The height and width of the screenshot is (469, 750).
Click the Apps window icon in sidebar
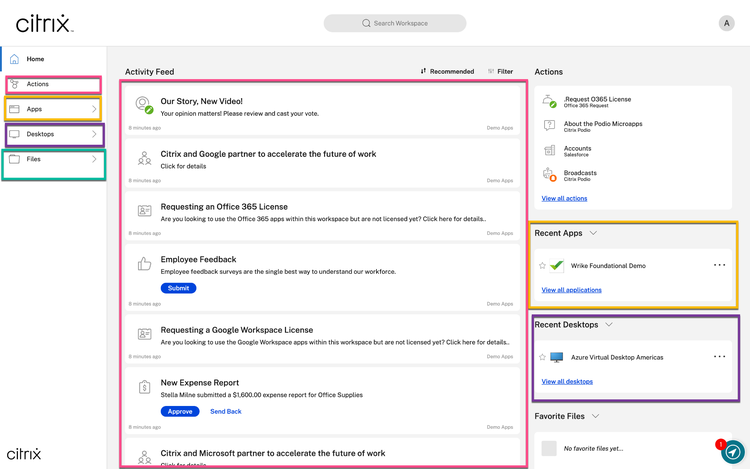[14, 109]
